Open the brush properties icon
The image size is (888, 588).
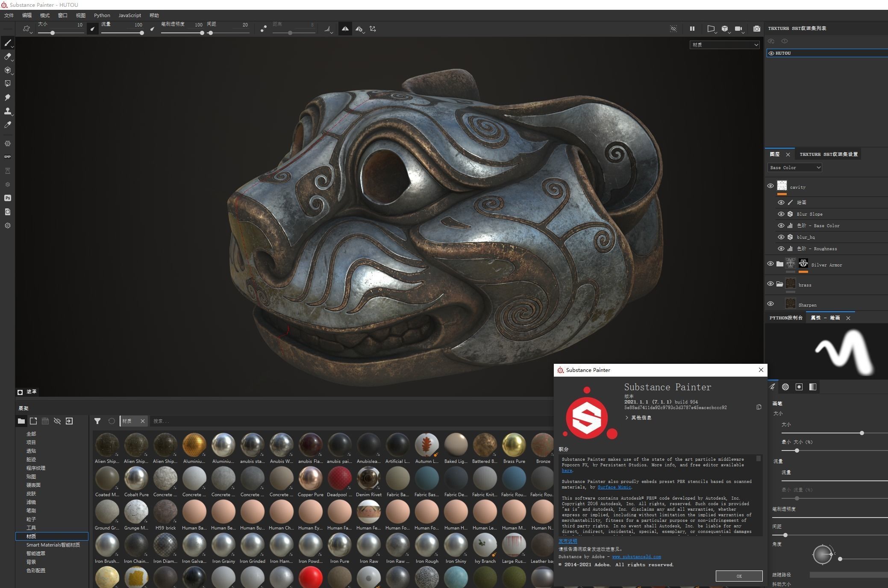pos(772,387)
